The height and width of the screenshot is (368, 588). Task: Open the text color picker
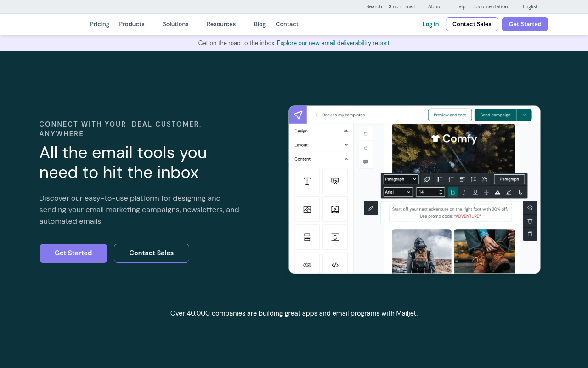tap(498, 192)
